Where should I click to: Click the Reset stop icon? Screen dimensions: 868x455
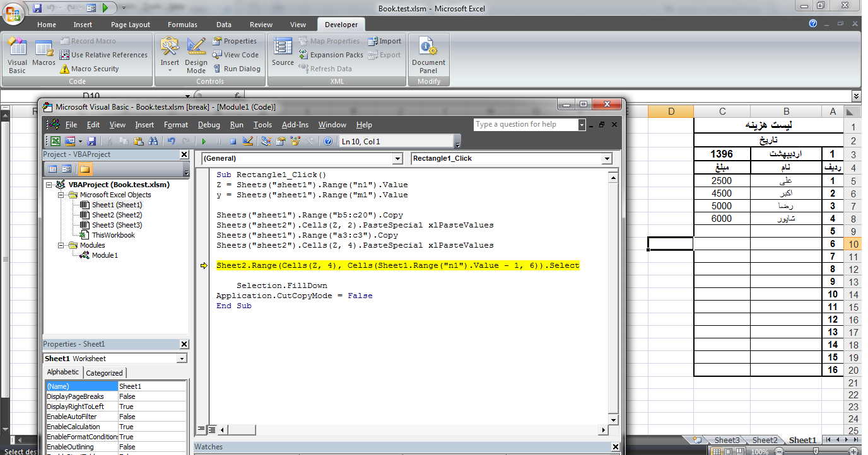coord(233,141)
